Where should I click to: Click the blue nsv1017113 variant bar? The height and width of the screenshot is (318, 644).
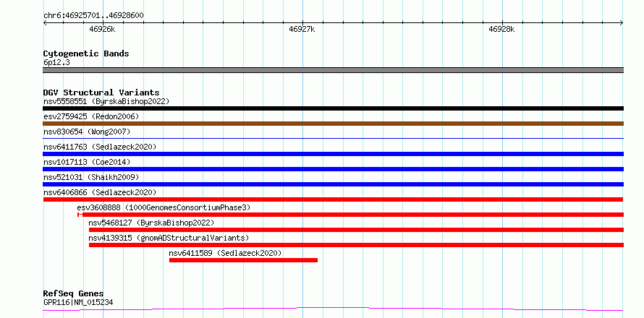pyautogui.click(x=333, y=169)
